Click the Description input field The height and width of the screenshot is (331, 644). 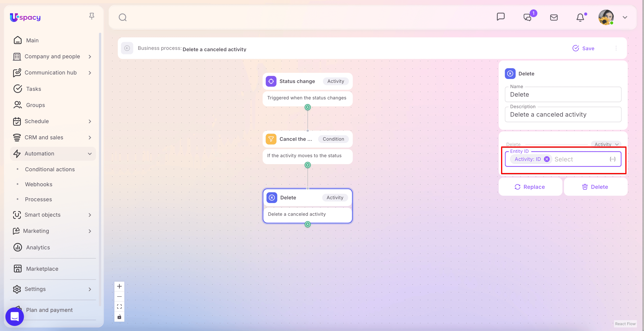(x=563, y=115)
